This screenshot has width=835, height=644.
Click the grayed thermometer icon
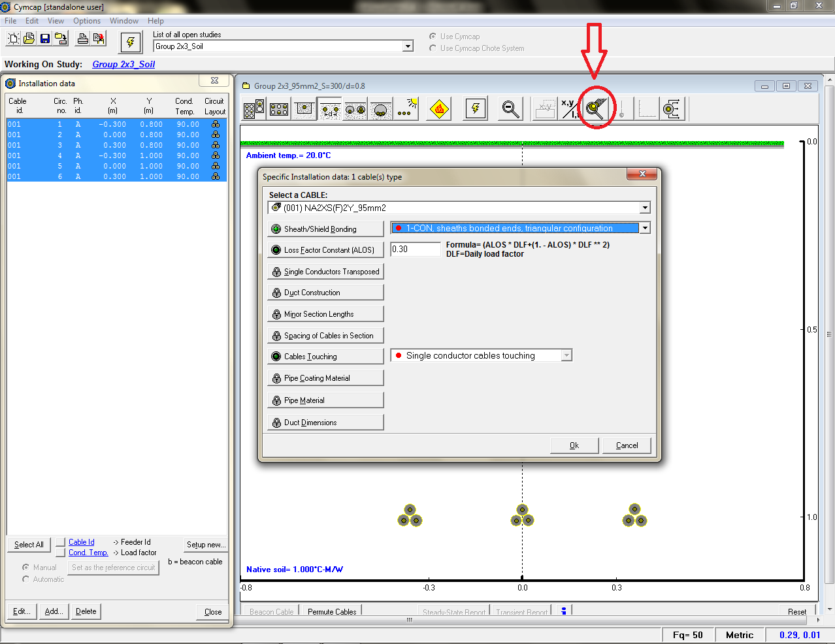621,109
